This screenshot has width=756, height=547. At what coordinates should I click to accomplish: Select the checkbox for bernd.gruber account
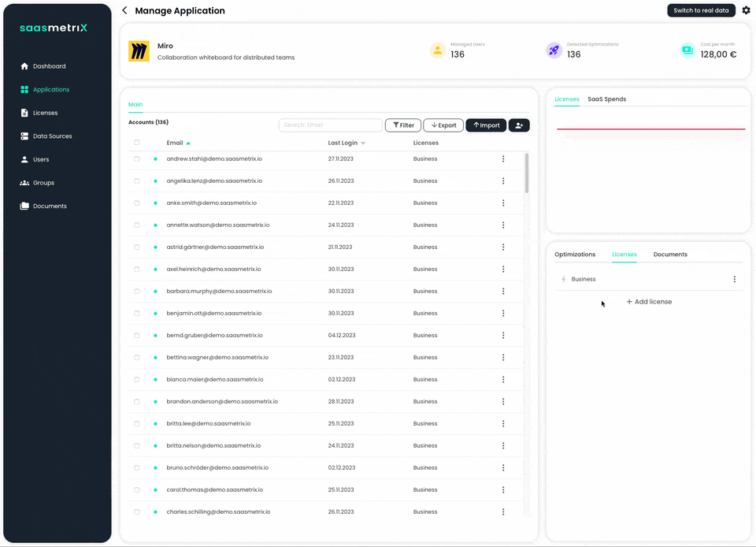point(137,336)
